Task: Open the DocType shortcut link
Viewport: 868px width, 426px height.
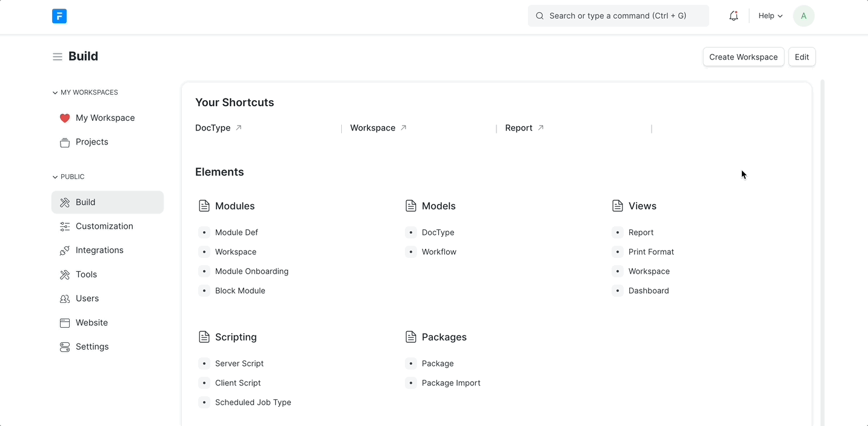Action: pyautogui.click(x=213, y=127)
